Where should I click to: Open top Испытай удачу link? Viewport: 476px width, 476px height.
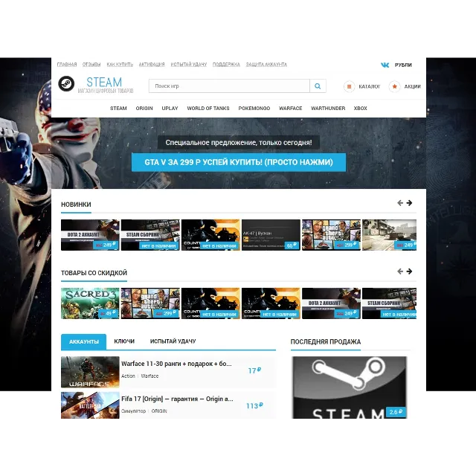point(188,65)
